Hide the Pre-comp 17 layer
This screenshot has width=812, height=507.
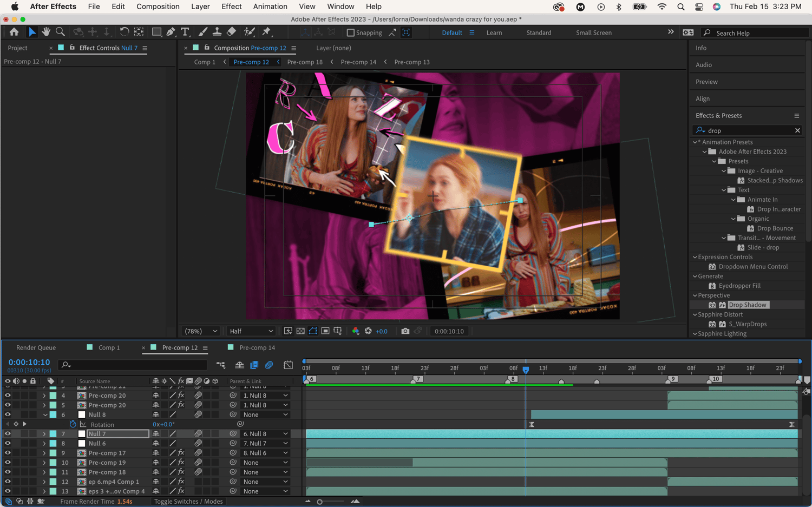click(x=8, y=453)
